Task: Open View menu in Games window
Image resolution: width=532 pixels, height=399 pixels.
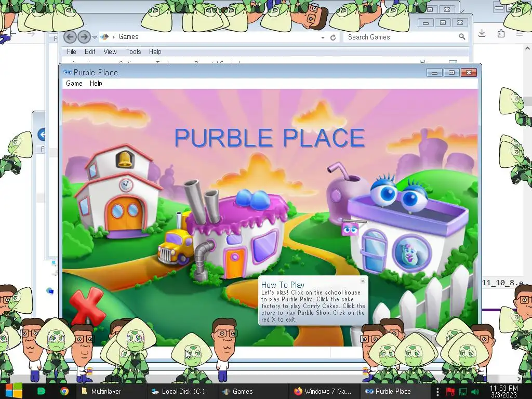Action: point(110,51)
